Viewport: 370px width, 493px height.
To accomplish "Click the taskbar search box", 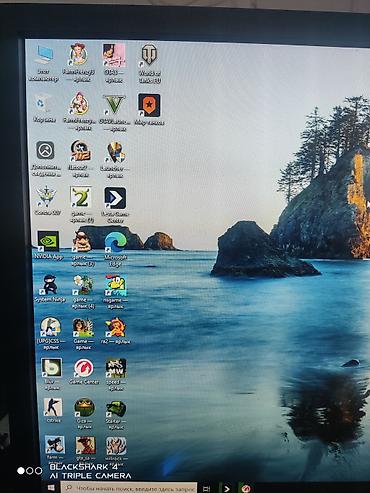I will pyautogui.click(x=129, y=488).
